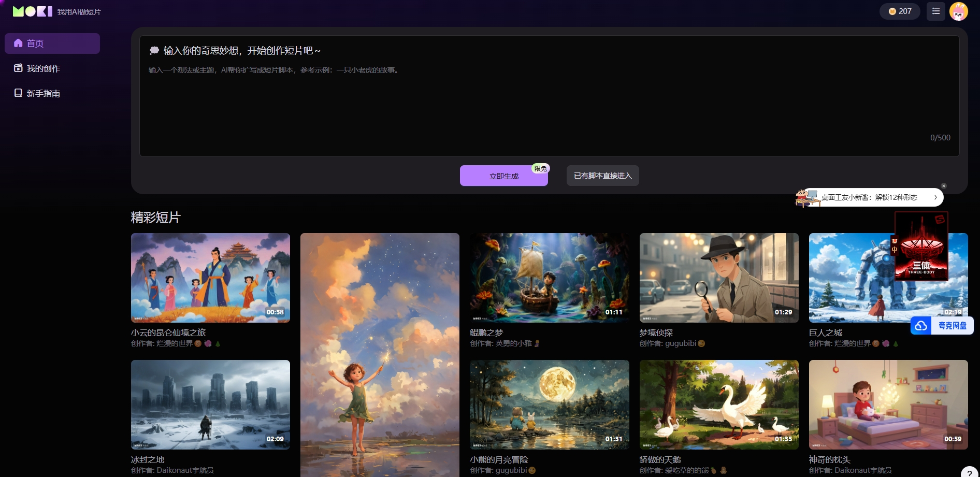
Task: Click the 冰封之地 video title
Action: (x=148, y=459)
